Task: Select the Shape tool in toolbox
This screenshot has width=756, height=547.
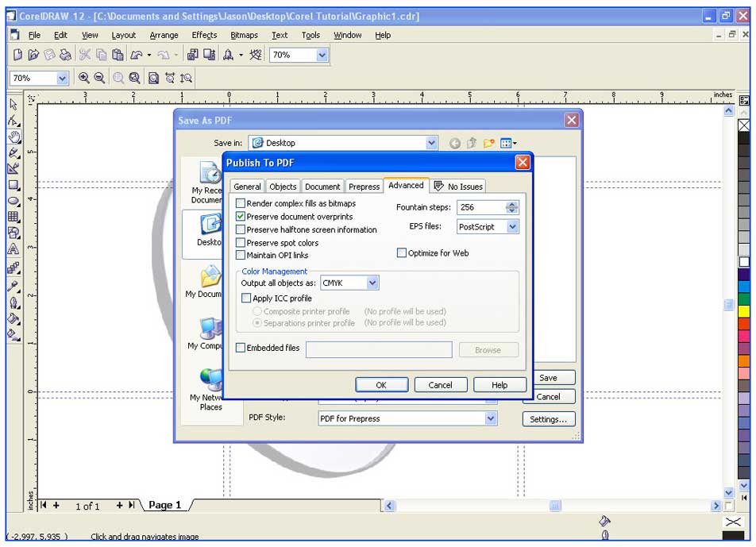Action: click(13, 121)
